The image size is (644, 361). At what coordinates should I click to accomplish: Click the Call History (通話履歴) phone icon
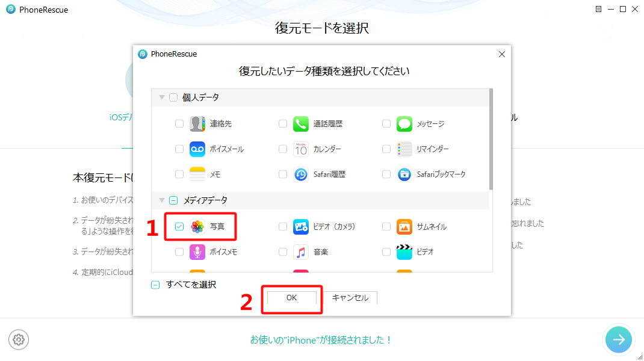pos(301,123)
